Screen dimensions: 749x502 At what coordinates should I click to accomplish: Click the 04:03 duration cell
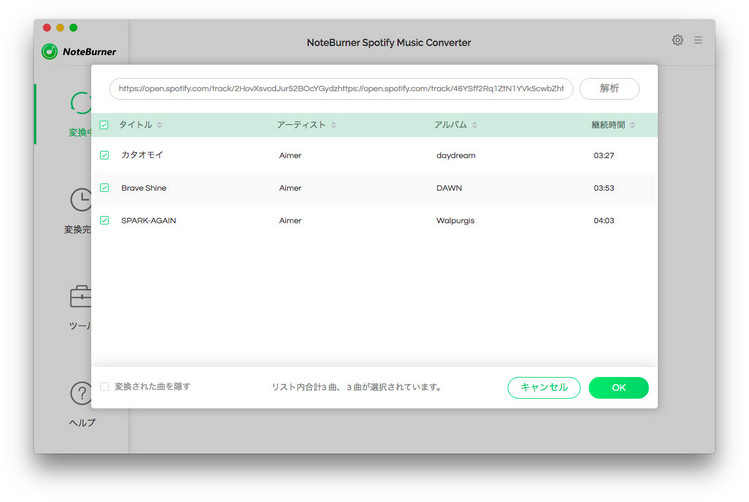604,220
